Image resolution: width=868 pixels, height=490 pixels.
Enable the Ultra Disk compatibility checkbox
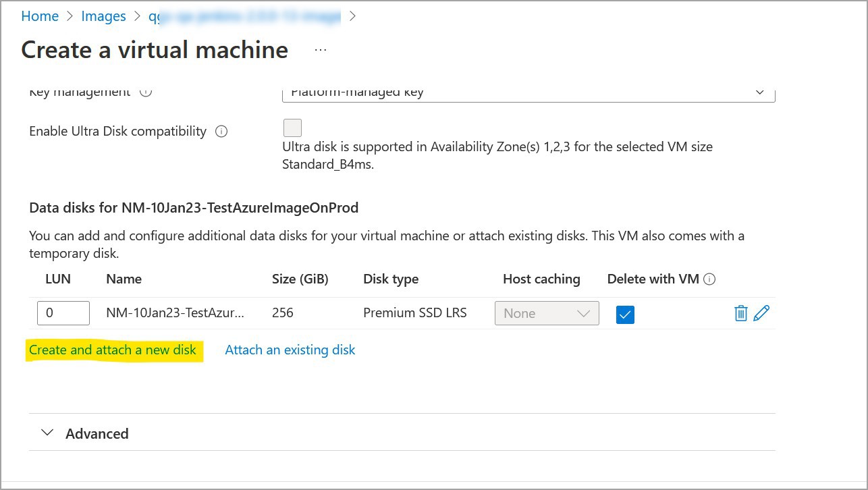[292, 128]
